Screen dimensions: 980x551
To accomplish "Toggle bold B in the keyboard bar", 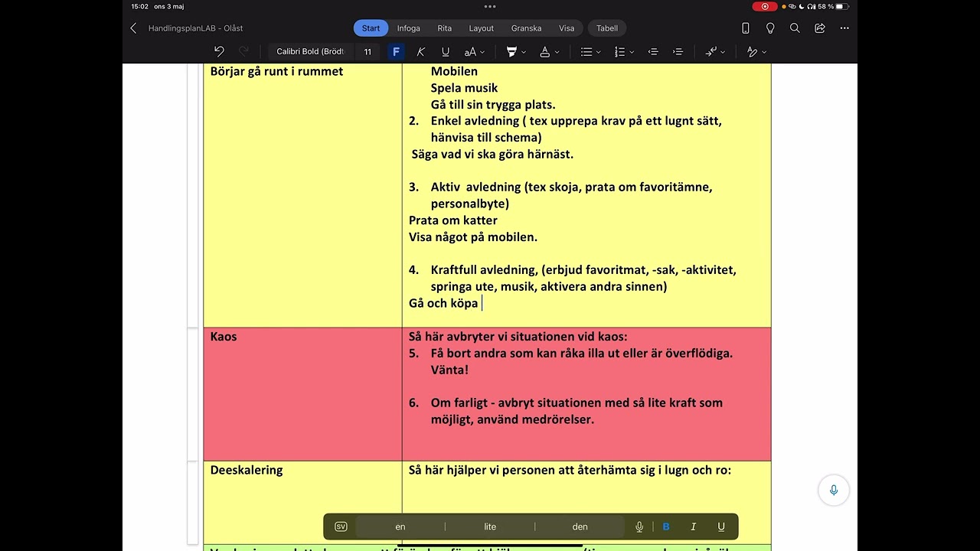I will pos(666,527).
